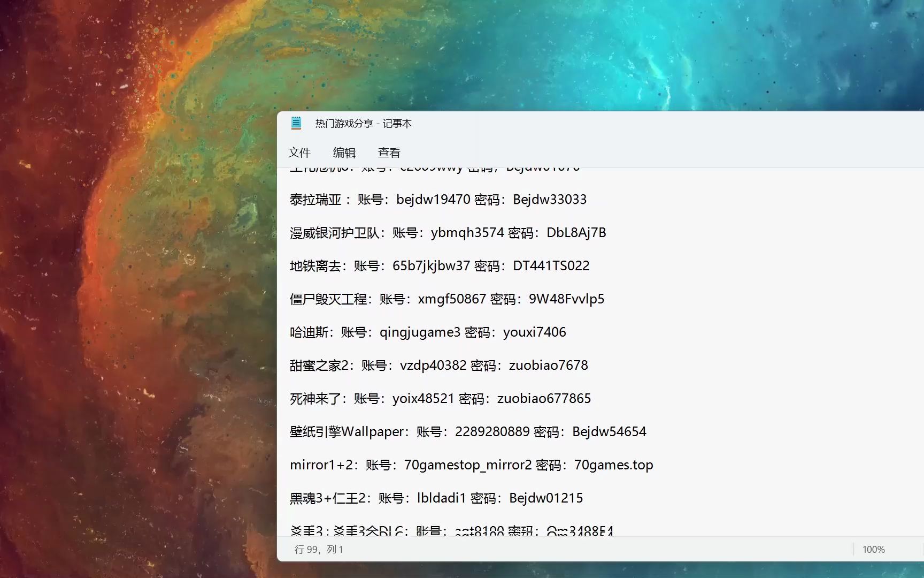Click the password youxi7406
Image resolution: width=924 pixels, height=578 pixels.
tap(535, 332)
